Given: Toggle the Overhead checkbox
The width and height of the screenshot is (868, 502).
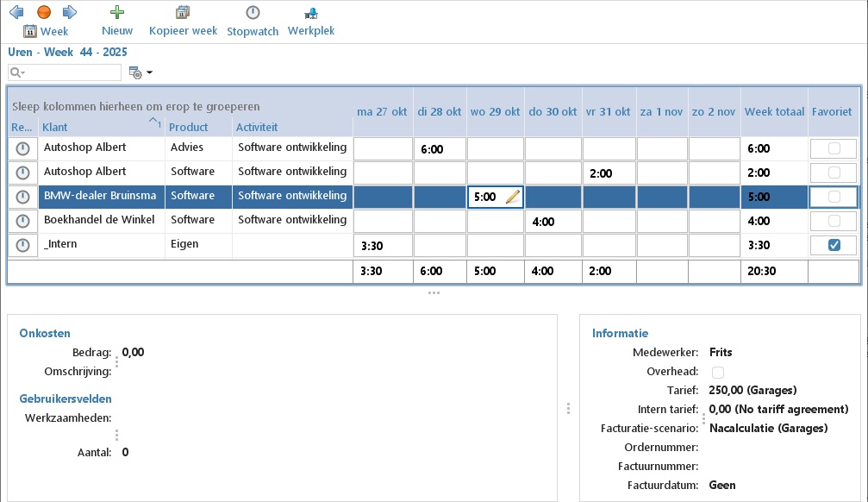Looking at the screenshot, I should point(718,373).
